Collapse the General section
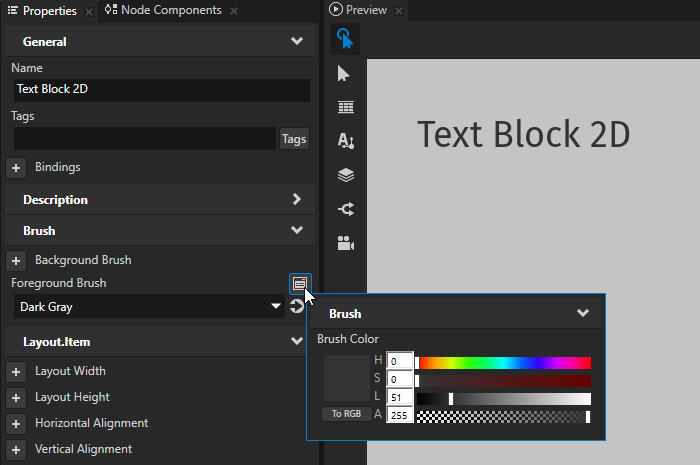This screenshot has height=465, width=700. pyautogui.click(x=296, y=42)
